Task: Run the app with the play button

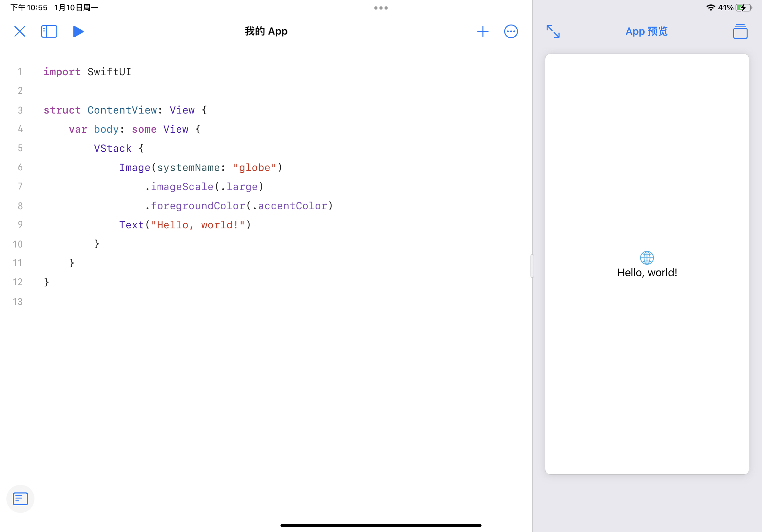Action: (78, 32)
